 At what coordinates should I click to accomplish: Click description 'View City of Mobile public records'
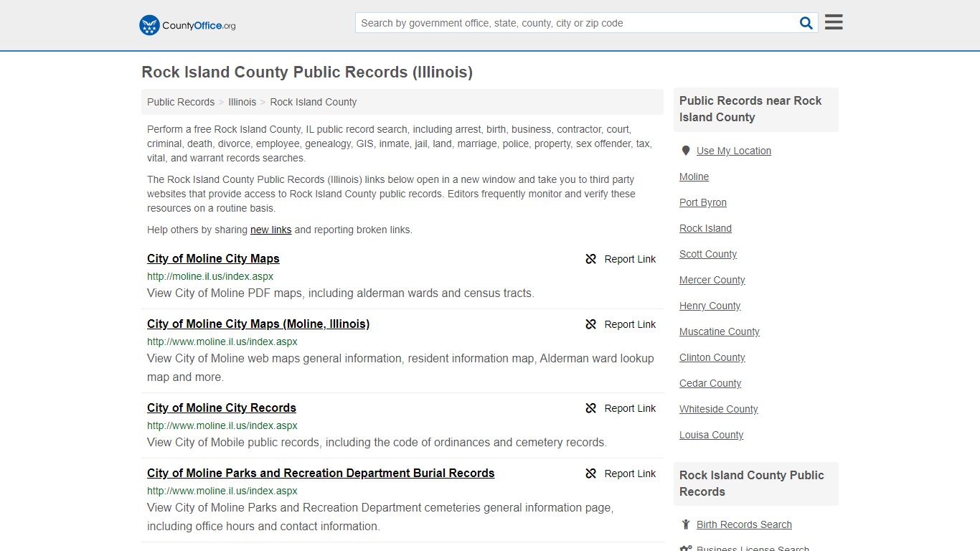click(x=377, y=442)
